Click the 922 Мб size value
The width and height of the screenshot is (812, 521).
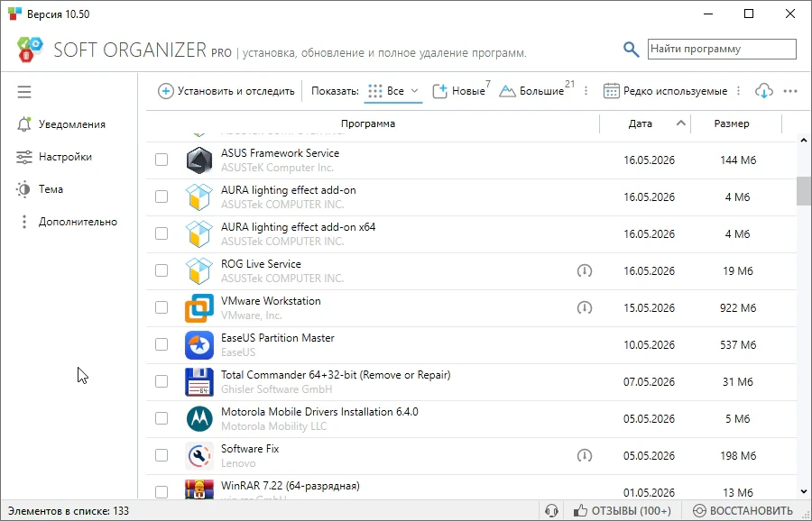(x=738, y=308)
